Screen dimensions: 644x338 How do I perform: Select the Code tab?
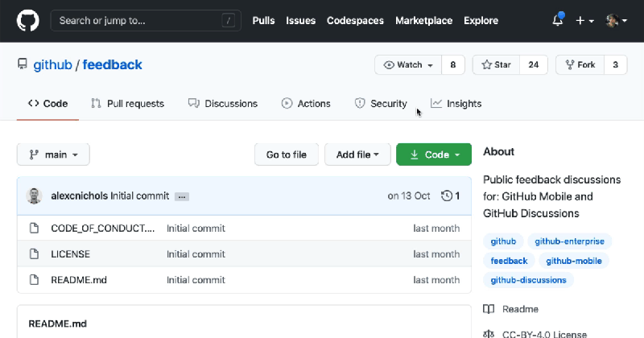click(47, 104)
